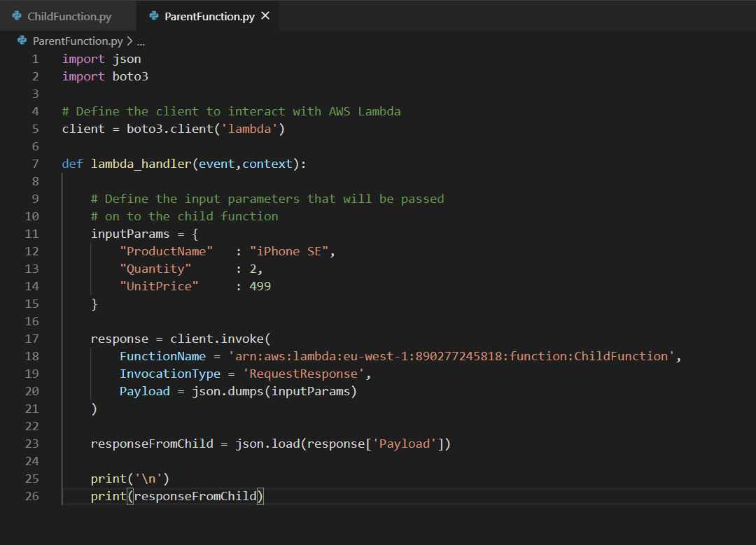Close the ParentFunction.py editor tab
This screenshot has height=545, width=756.
click(265, 16)
